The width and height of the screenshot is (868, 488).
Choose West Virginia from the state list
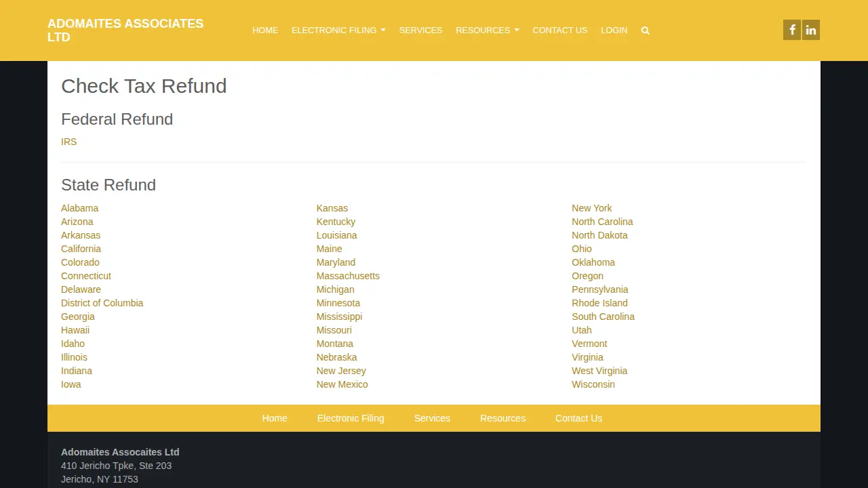(x=599, y=371)
